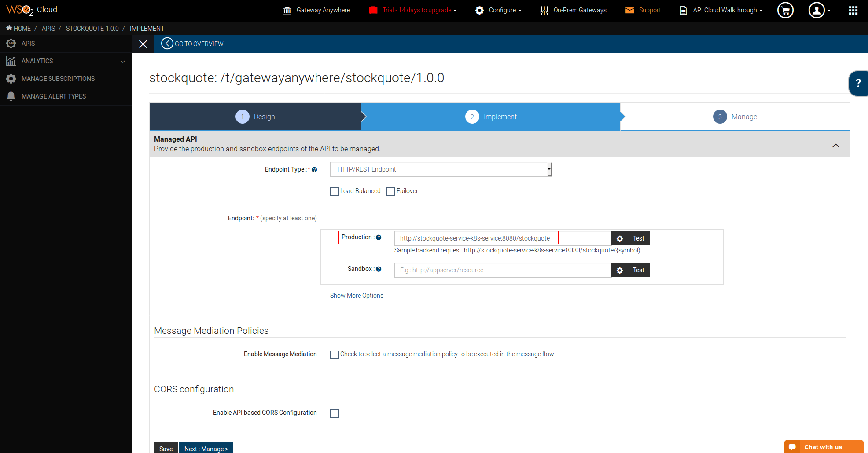Click the On-Prem Gateways sliders icon
The width and height of the screenshot is (868, 453).
(x=544, y=10)
